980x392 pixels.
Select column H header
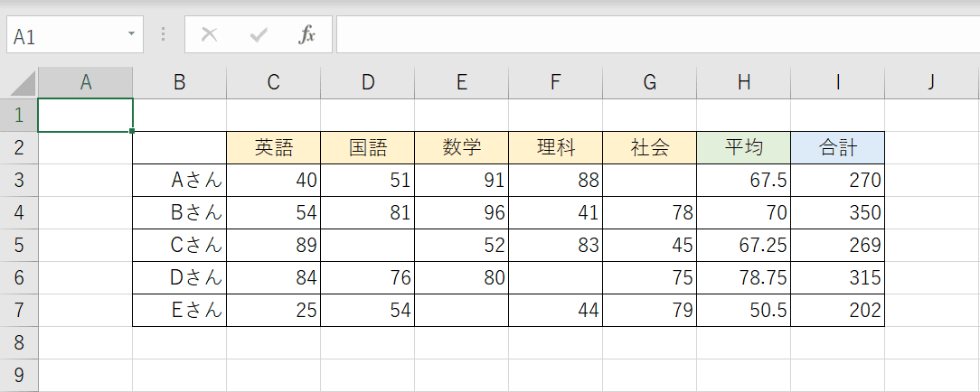(x=744, y=82)
